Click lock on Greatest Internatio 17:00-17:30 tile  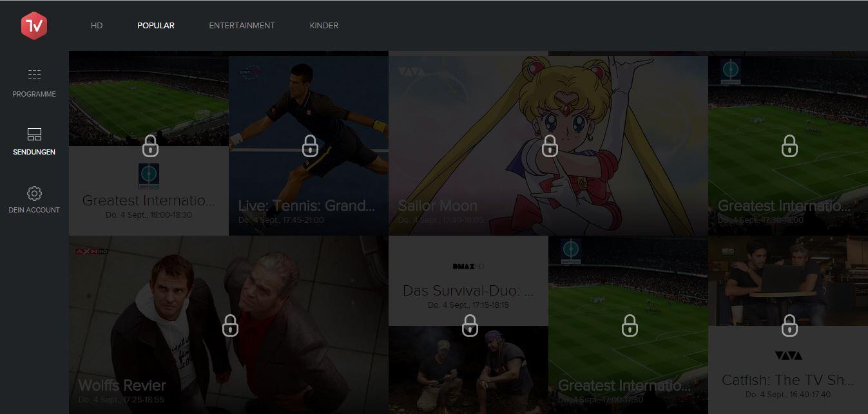(630, 325)
